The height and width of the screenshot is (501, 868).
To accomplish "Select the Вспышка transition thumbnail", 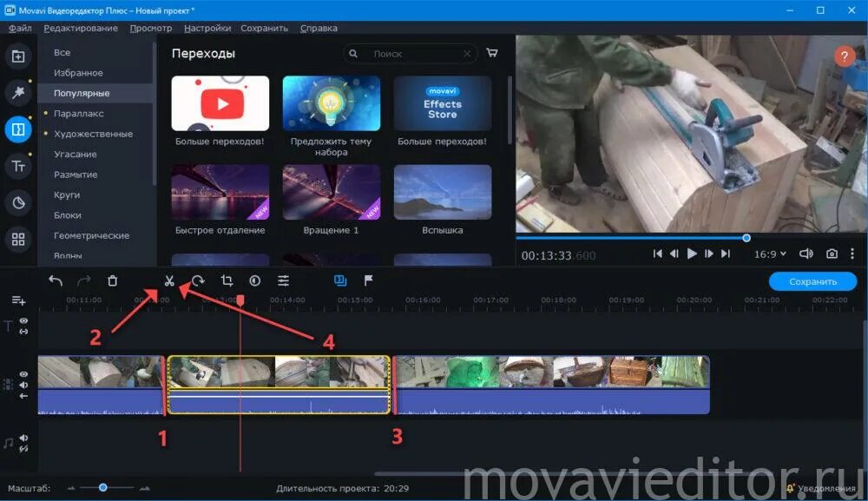I will (x=443, y=192).
